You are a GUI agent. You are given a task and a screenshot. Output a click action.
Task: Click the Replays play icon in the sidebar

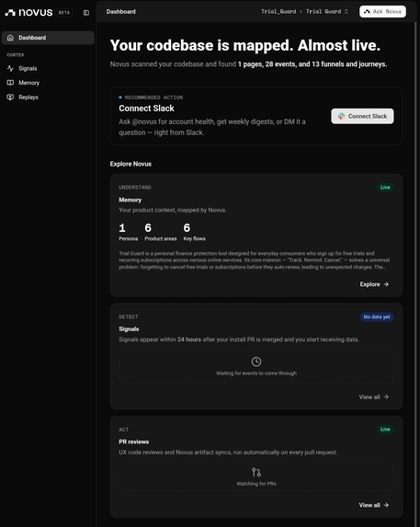click(10, 97)
